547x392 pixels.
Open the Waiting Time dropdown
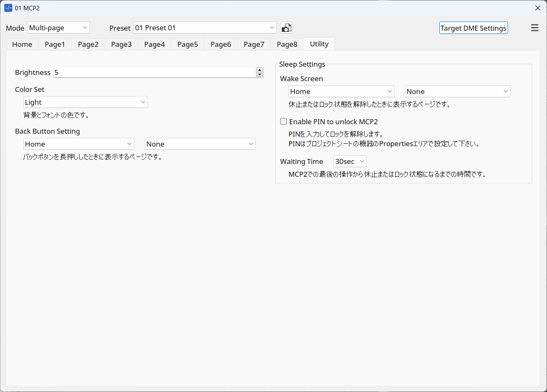click(x=349, y=161)
